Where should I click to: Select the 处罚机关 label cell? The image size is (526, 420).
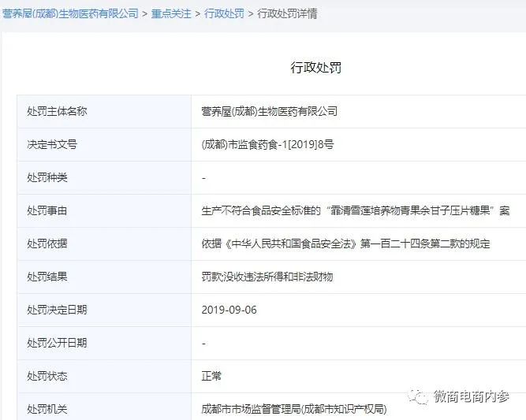[x=104, y=407]
